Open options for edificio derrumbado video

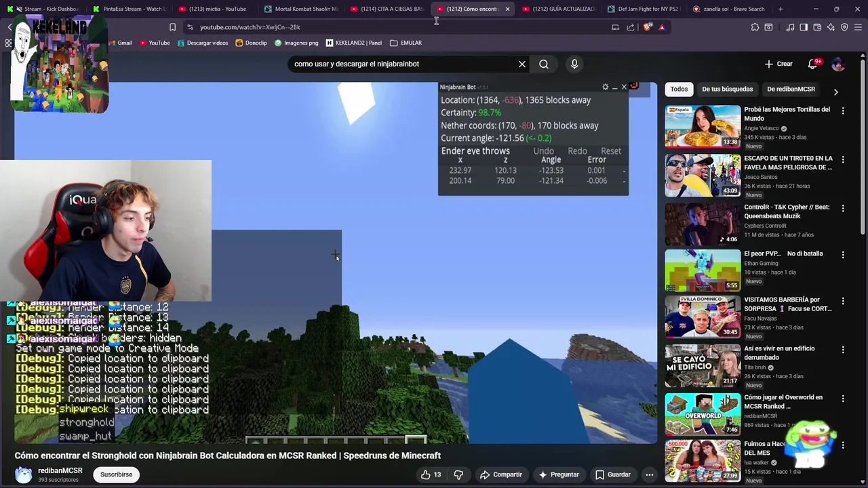coord(843,350)
